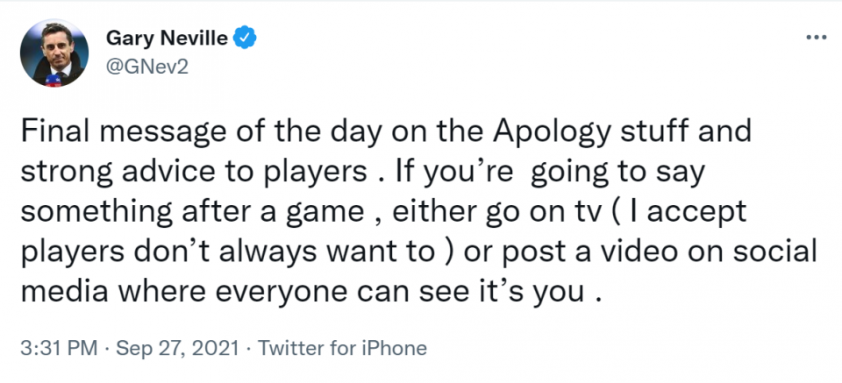Screen dimensions: 842x383
Task: Open the Twitter for iPhone source link
Action: 343,348
